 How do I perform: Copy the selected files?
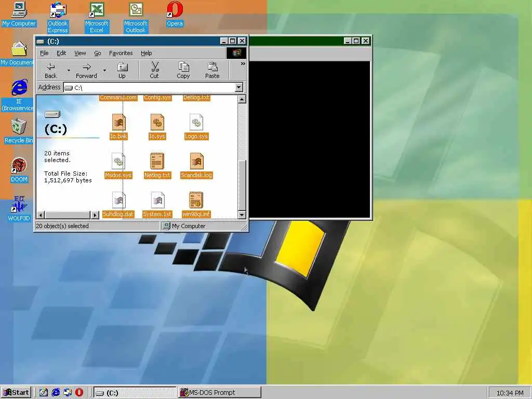coord(183,71)
